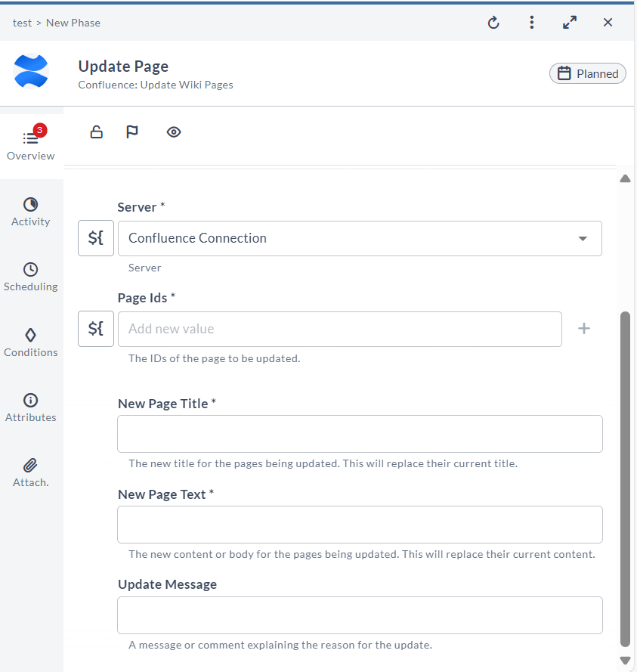This screenshot has width=637, height=672.
Task: Click the refresh icon in the header
Action: click(493, 22)
